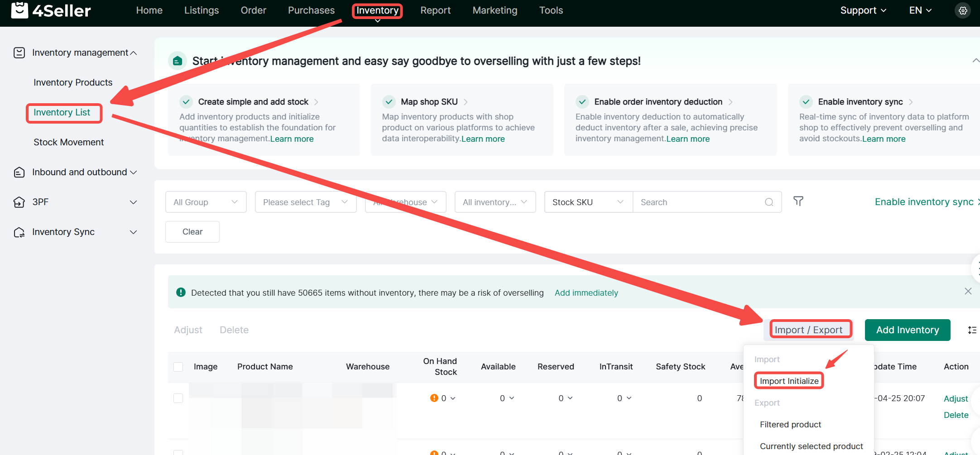Click the Inventory Sync sidebar icon
Image resolution: width=980 pixels, height=455 pixels.
(19, 232)
